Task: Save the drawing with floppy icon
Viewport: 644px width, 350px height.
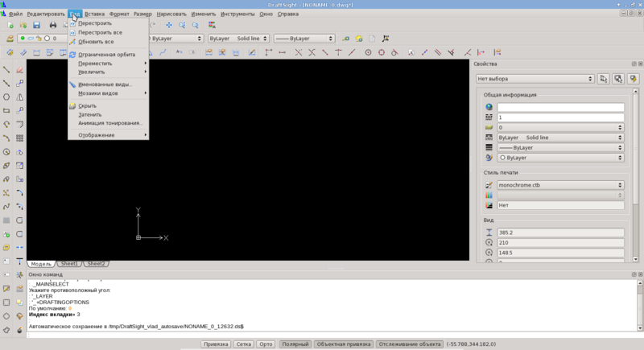Action: pyautogui.click(x=36, y=25)
